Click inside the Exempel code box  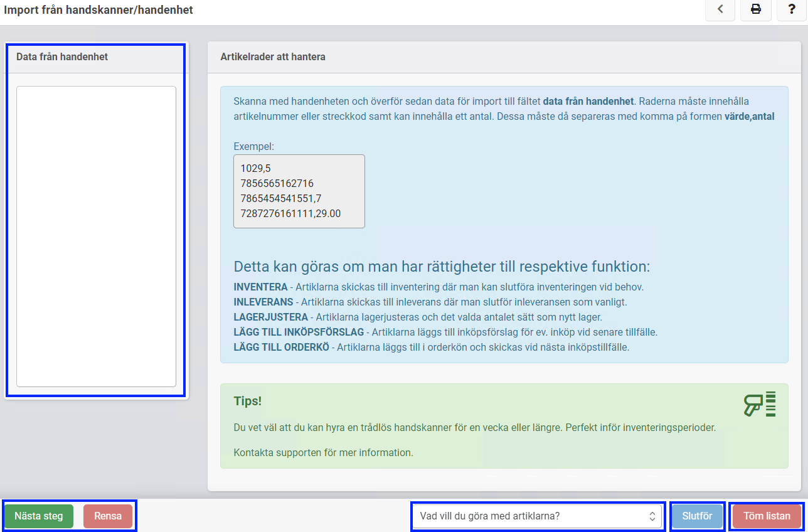pos(299,191)
